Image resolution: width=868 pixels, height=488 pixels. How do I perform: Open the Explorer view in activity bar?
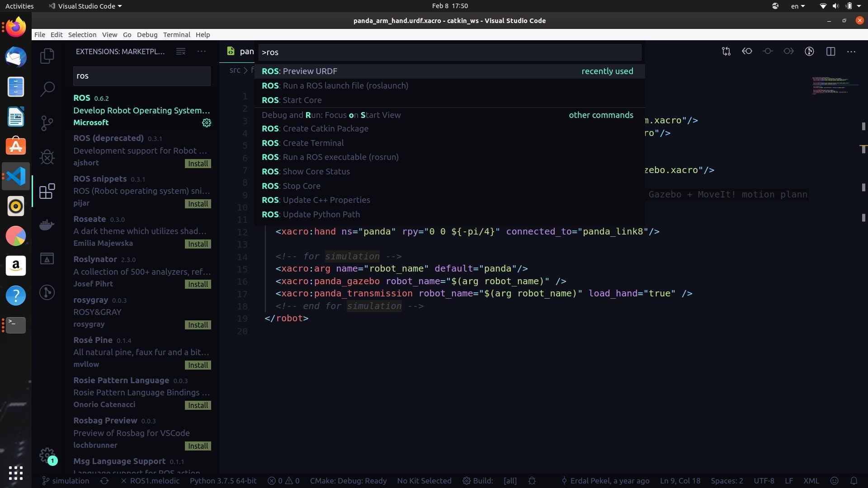point(47,56)
